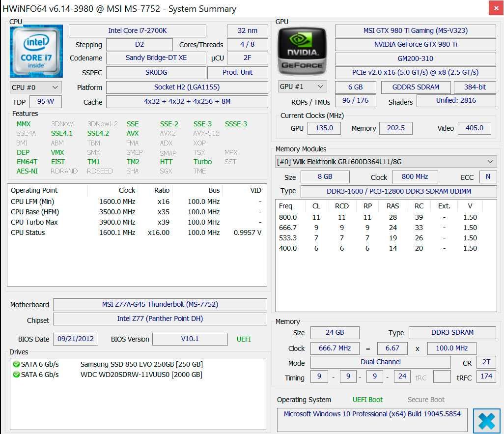Click the SSPEC value SR0DG

[156, 72]
